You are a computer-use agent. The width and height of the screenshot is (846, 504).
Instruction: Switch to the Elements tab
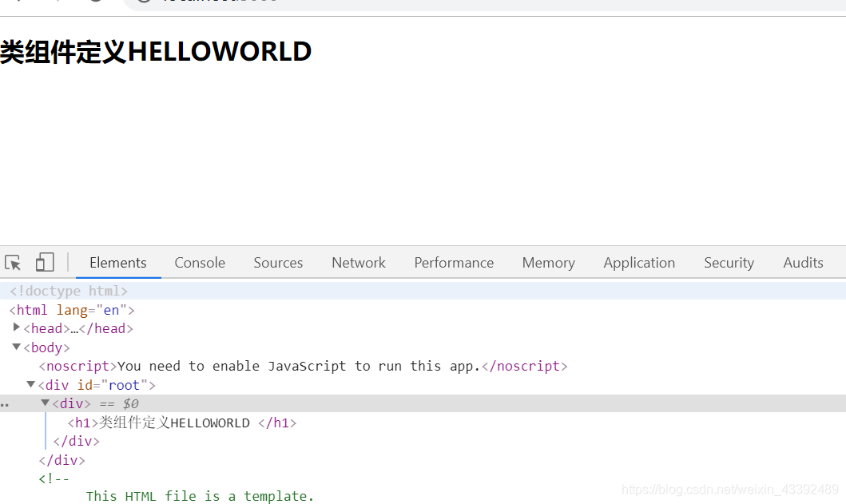[118, 263]
